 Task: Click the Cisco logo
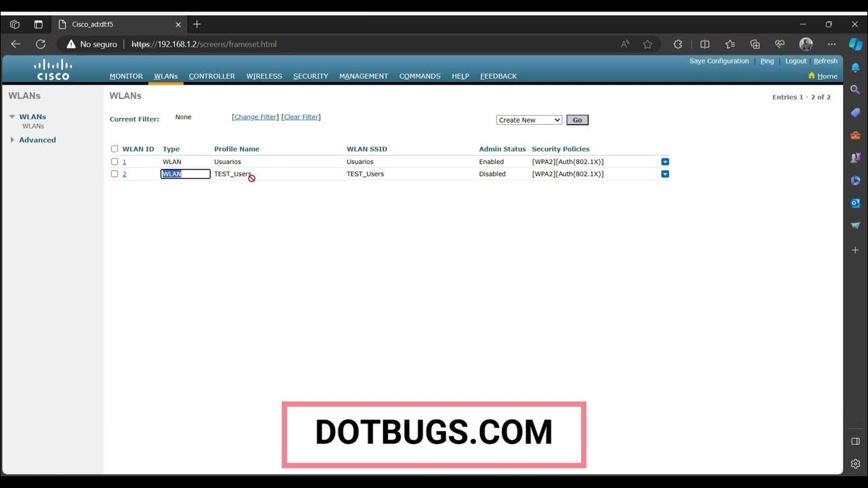(x=52, y=68)
